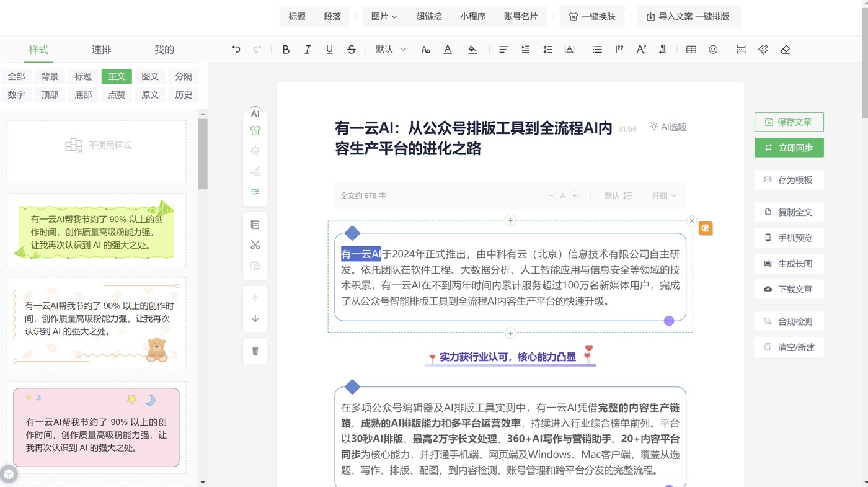
Task: Click the scissors cut icon
Action: click(255, 245)
